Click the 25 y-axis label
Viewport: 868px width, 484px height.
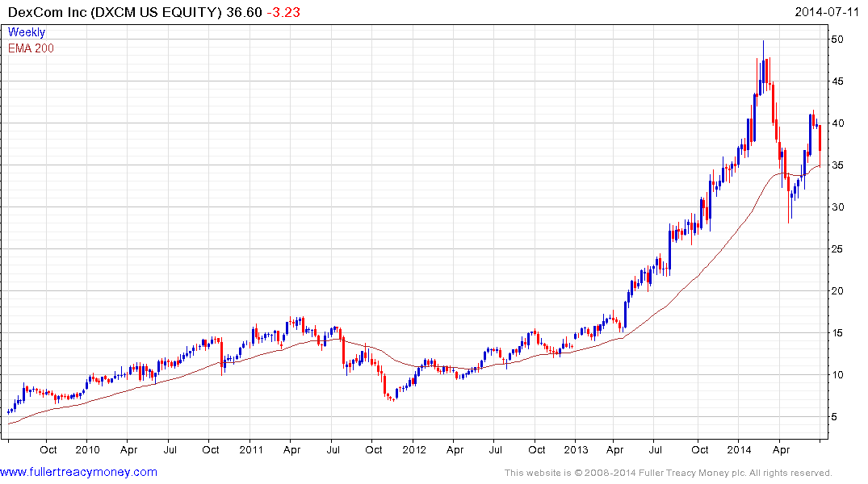click(x=837, y=249)
